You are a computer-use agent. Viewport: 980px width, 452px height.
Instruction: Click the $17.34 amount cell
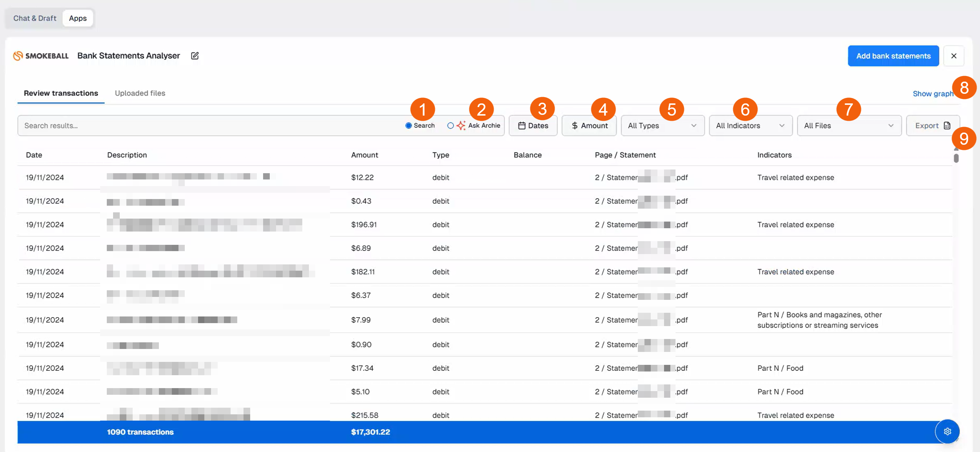pyautogui.click(x=362, y=369)
